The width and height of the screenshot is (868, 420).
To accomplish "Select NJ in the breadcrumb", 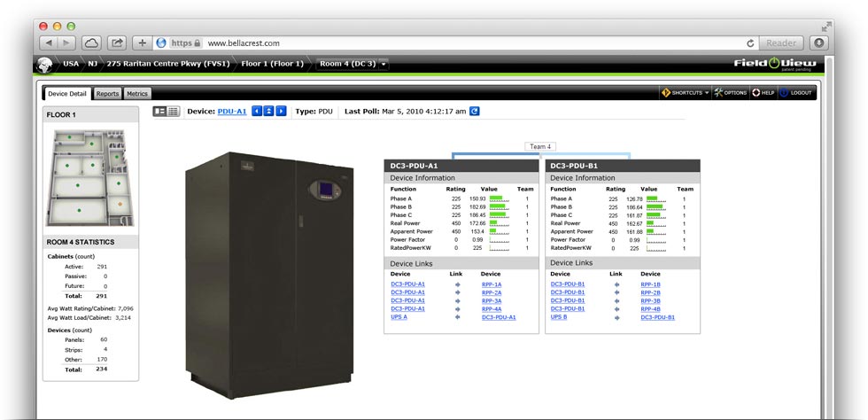I will 92,64.
